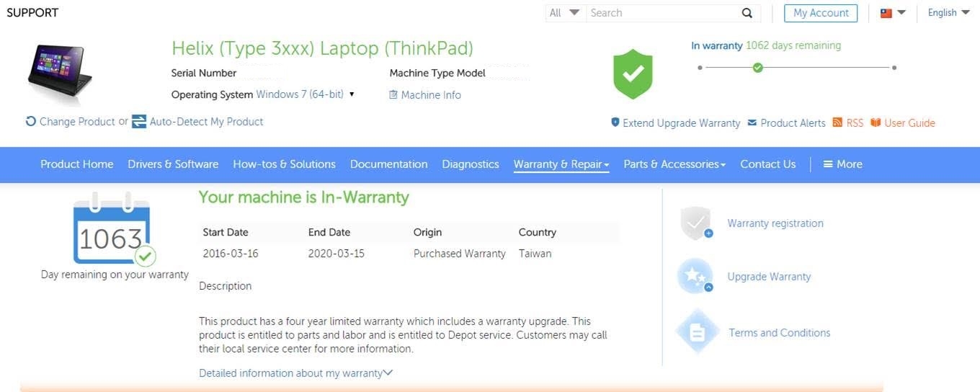
Task: Click the Change Product refresh icon
Action: [x=31, y=121]
